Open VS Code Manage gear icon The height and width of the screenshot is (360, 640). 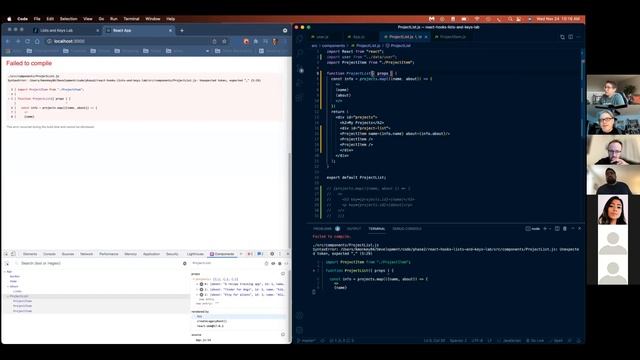pos(300,330)
